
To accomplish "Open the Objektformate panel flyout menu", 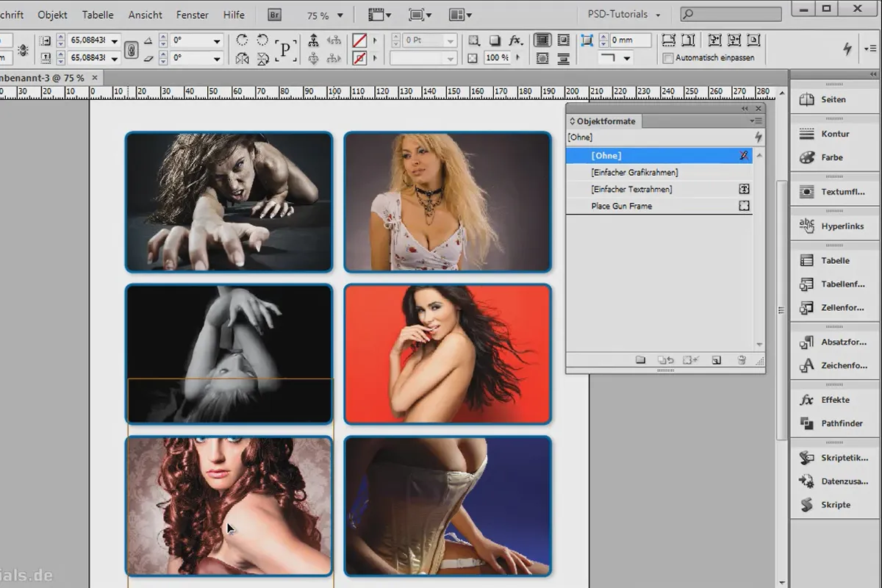I will point(756,121).
